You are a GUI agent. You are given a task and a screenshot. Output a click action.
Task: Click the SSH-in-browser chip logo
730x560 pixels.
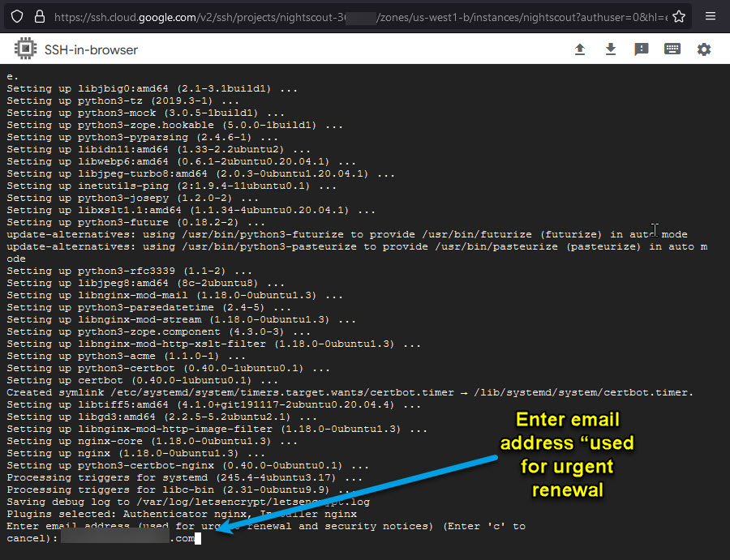tap(26, 49)
